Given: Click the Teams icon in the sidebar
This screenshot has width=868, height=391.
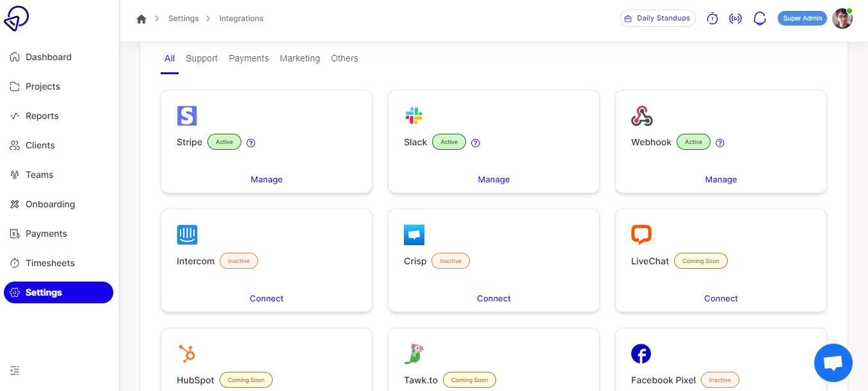Looking at the screenshot, I should pyautogui.click(x=15, y=175).
